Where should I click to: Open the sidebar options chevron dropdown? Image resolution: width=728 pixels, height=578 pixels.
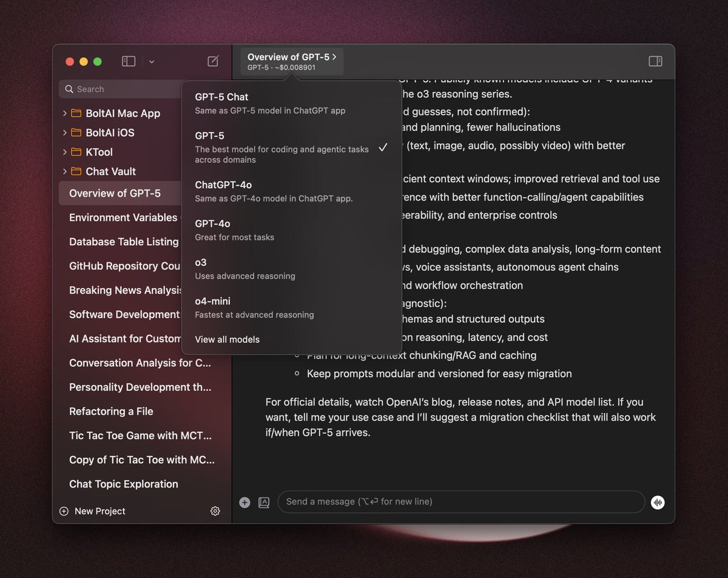(152, 61)
